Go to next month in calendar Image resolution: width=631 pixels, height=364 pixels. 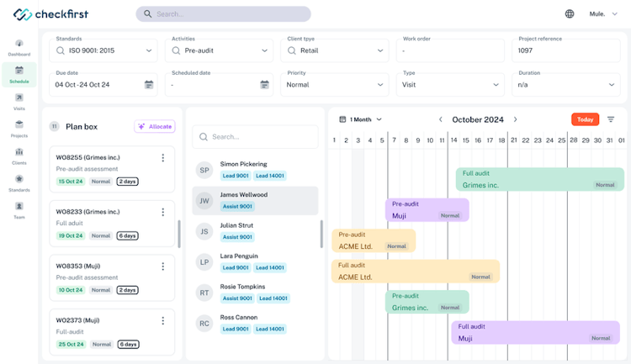click(x=516, y=119)
